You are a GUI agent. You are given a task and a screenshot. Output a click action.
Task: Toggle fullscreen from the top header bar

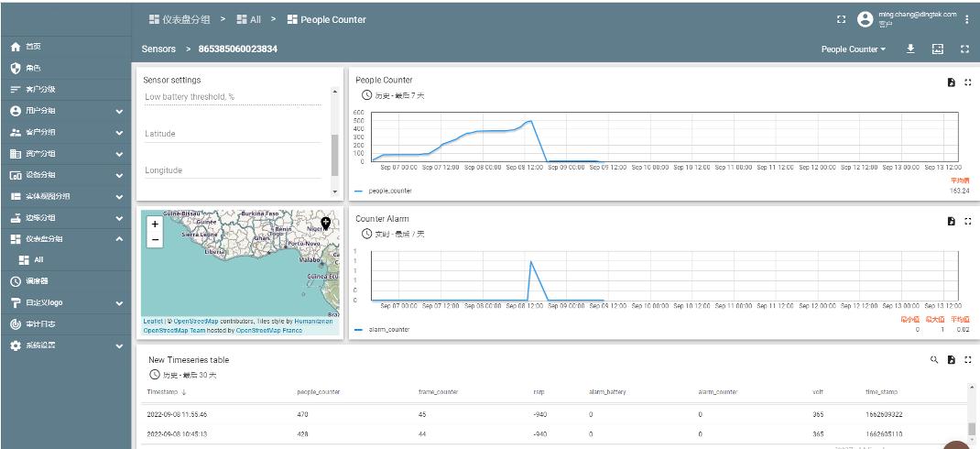[841, 19]
